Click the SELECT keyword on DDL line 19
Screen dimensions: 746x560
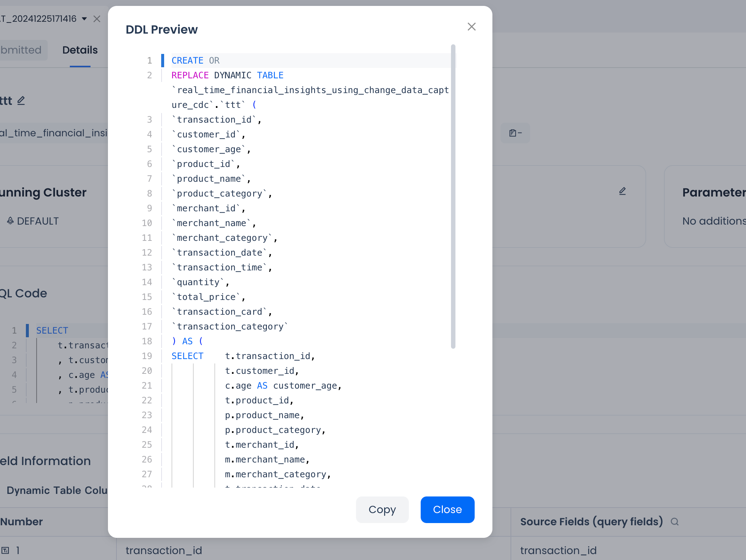click(x=187, y=356)
